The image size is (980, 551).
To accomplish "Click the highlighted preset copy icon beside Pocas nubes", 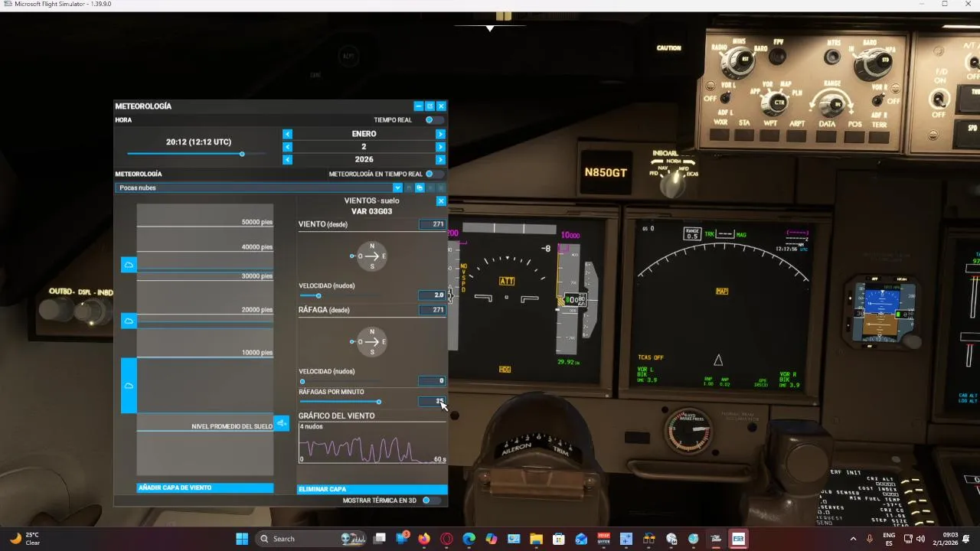I will pos(420,187).
